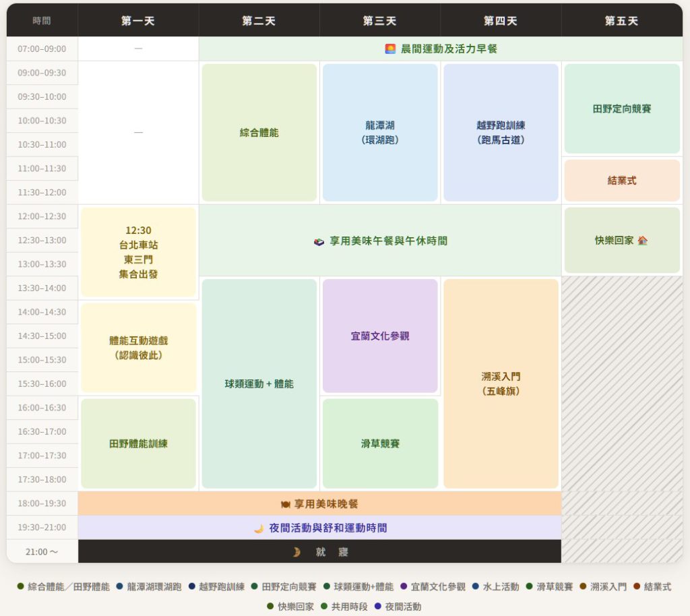
Task: Select the 第一天 column header
Action: pyautogui.click(x=138, y=21)
